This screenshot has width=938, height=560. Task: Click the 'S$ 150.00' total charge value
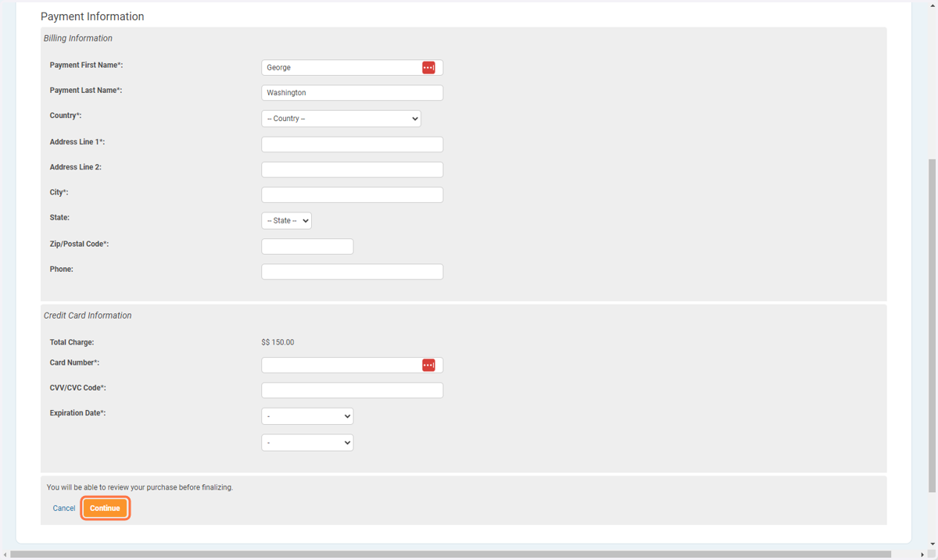pos(277,343)
